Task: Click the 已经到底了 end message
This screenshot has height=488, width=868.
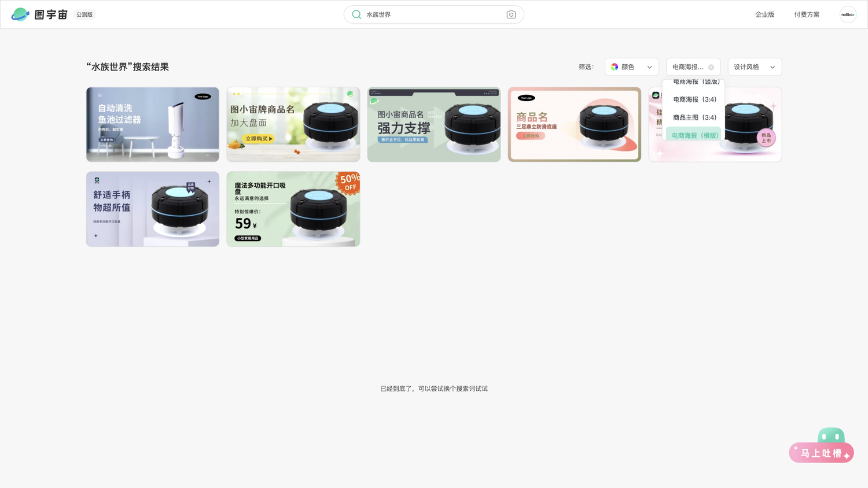Action: pos(434,389)
